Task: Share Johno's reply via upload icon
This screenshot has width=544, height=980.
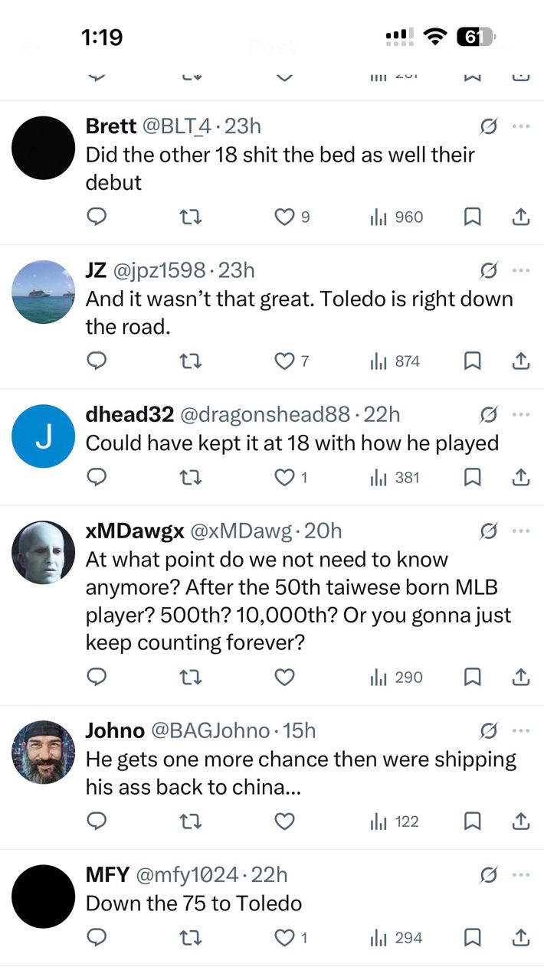Action: pyautogui.click(x=520, y=822)
